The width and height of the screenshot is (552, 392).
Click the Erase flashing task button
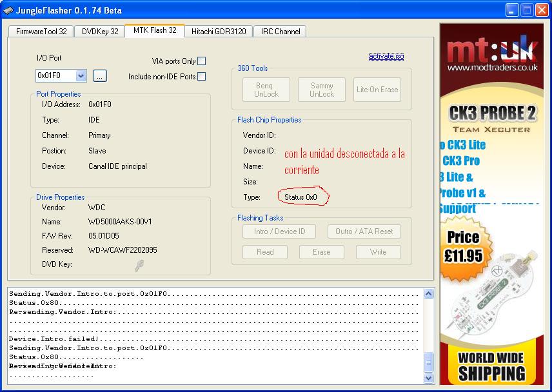[x=322, y=252]
